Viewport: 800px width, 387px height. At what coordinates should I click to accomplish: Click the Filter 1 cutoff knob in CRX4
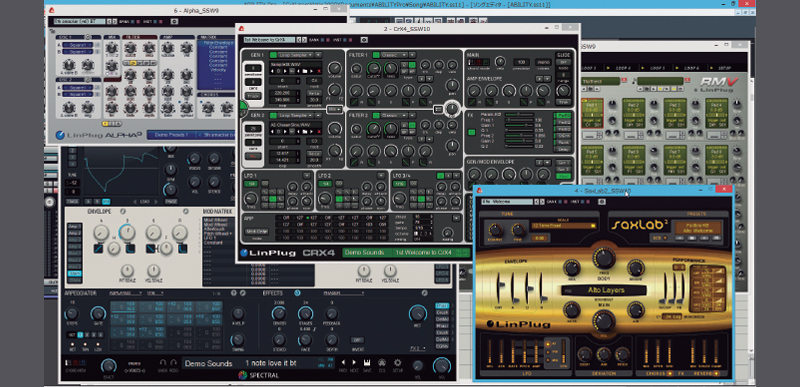(374, 68)
